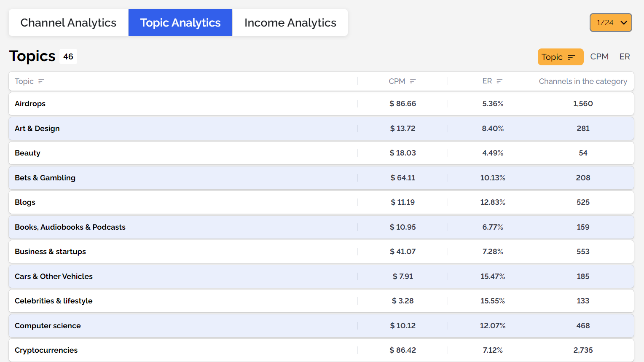Screen dimensions: 644x362
Task: Select the Business & startups topic
Action: coord(321,252)
